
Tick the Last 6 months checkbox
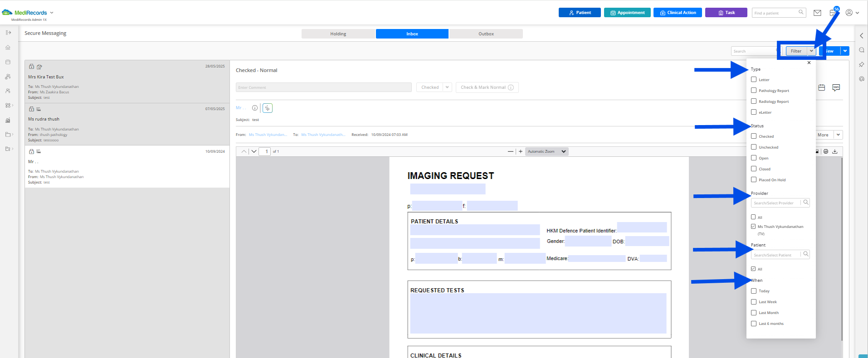tap(754, 324)
